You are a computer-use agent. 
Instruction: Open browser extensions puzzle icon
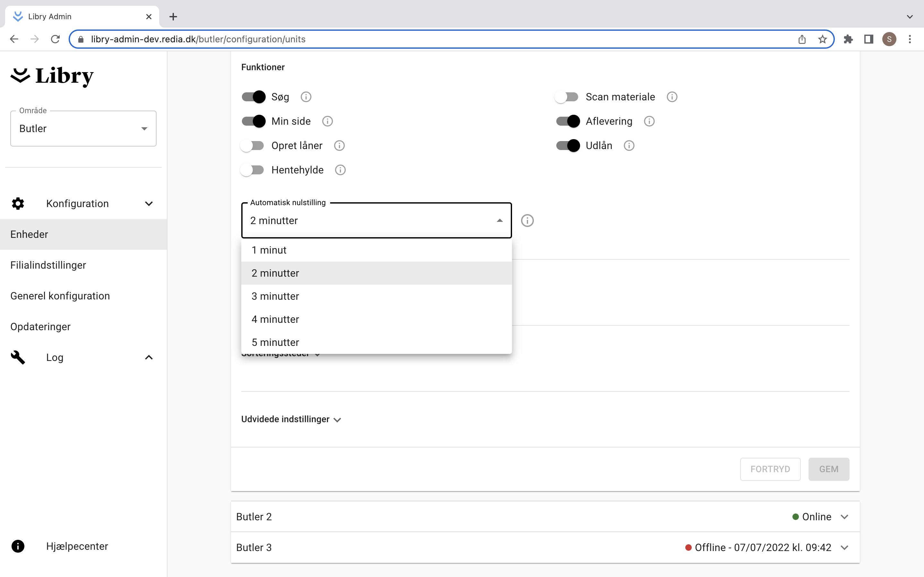(x=848, y=39)
